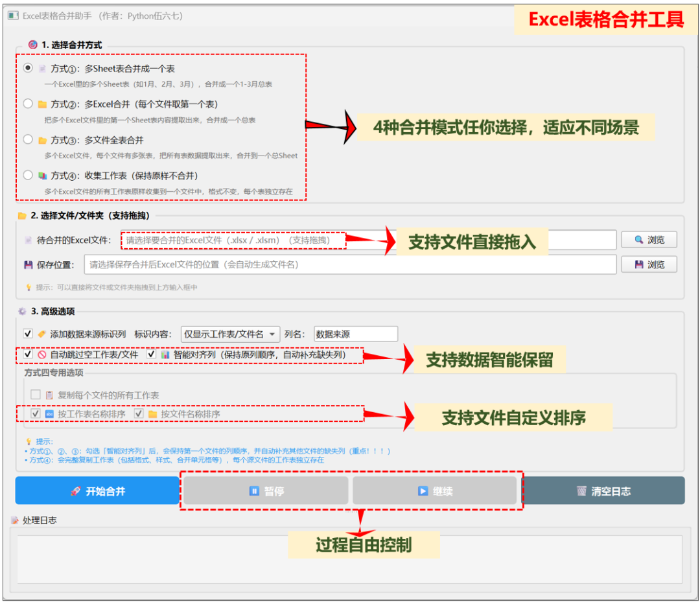
Task: Click lightbulb icon beside 可以直接将文件 tip
Action: (29, 287)
